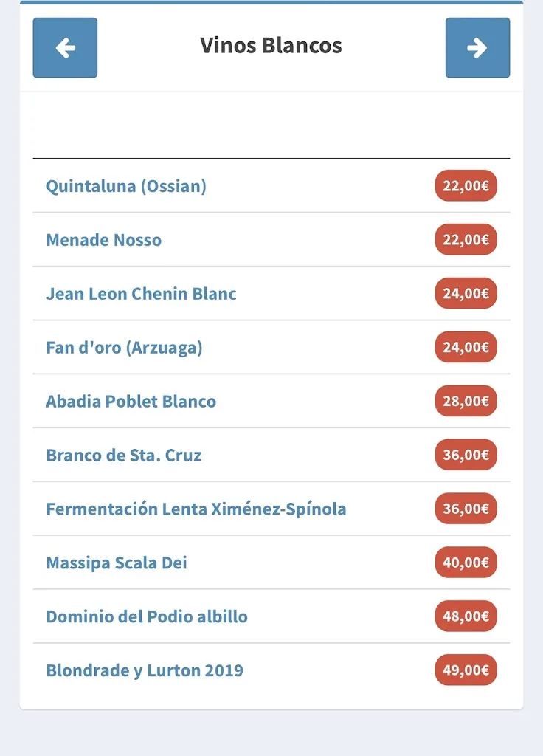The image size is (543, 756).
Task: Choose Abadia Poblet Blanco from list
Action: point(131,402)
